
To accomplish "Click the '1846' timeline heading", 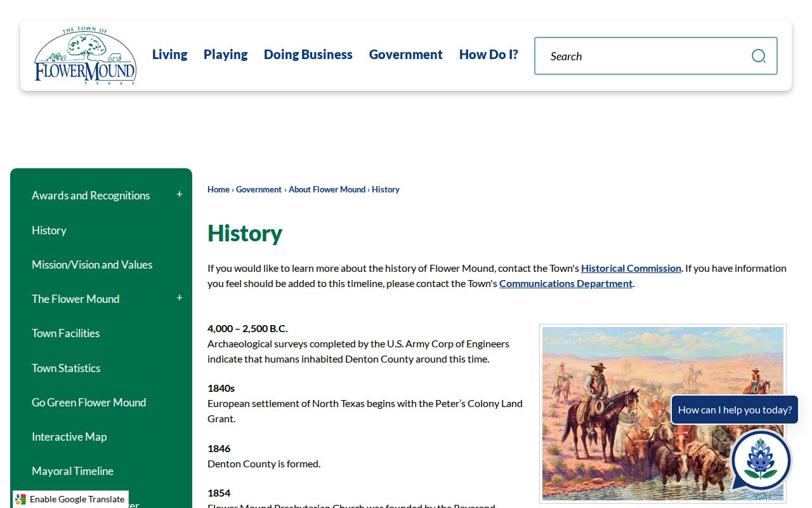I will pos(219,448).
